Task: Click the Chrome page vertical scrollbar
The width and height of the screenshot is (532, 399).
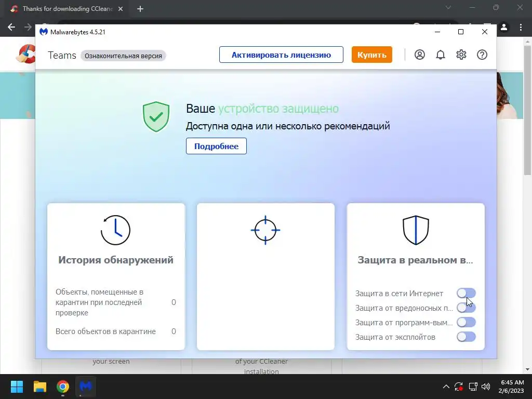Action: click(528, 110)
